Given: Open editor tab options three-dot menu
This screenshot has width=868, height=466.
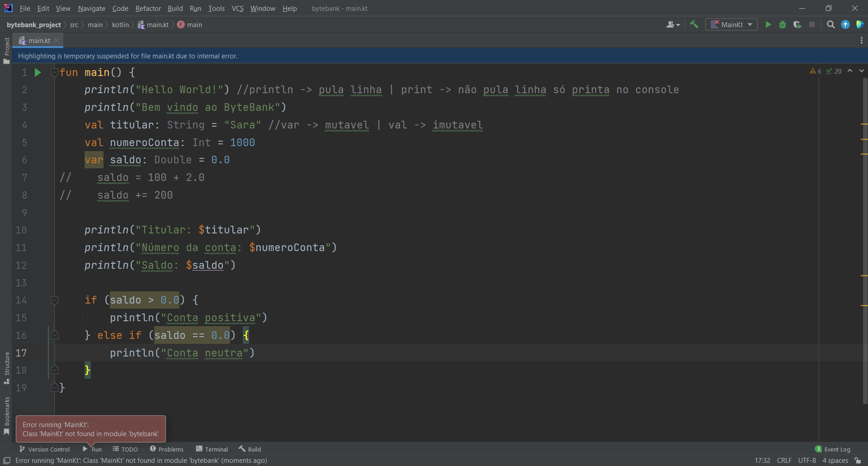Looking at the screenshot, I should click(862, 41).
